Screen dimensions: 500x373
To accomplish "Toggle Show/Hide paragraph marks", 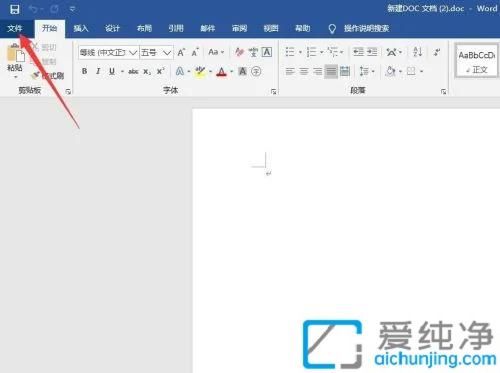I will pyautogui.click(x=437, y=52).
